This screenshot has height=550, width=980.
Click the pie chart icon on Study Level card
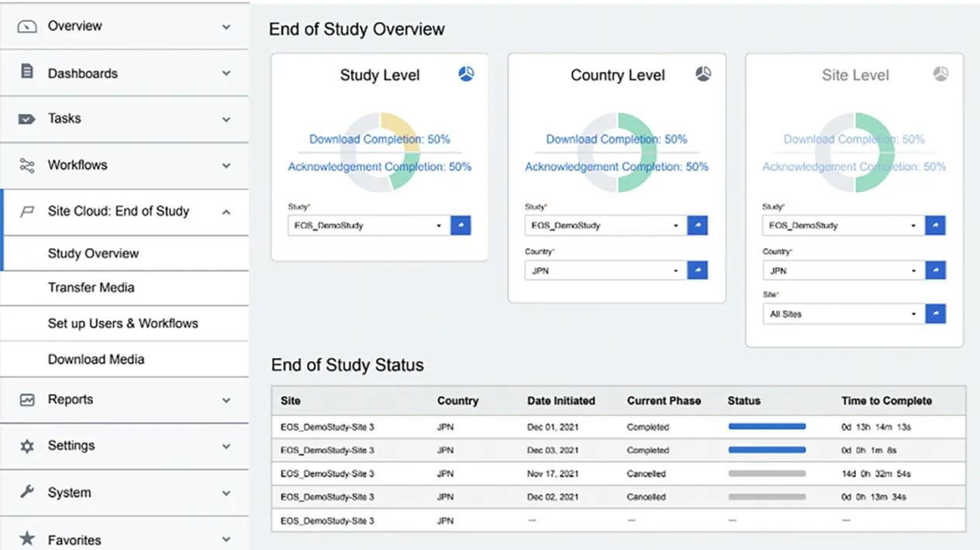(x=466, y=74)
